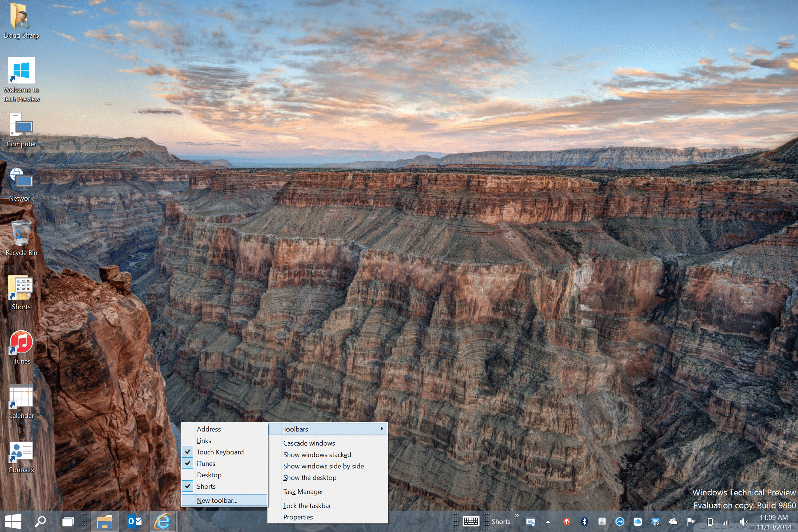Choose New toolbar... option
798x532 pixels.
(x=224, y=500)
